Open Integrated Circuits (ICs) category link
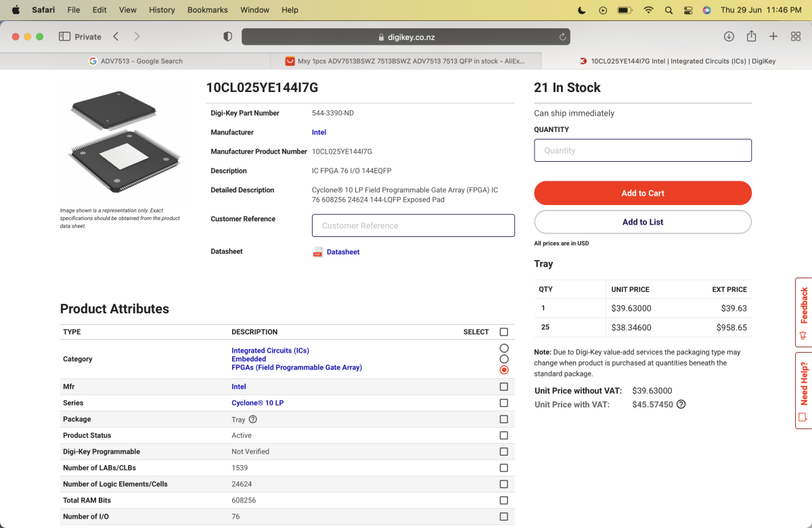Screen dimensions: 812x528 coord(270,351)
